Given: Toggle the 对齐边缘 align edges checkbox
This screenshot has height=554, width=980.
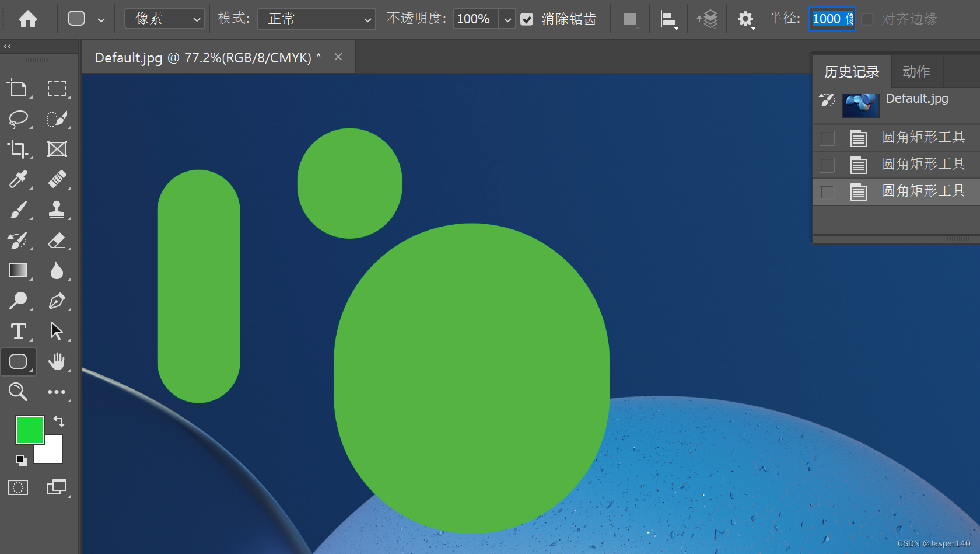Looking at the screenshot, I should [867, 19].
